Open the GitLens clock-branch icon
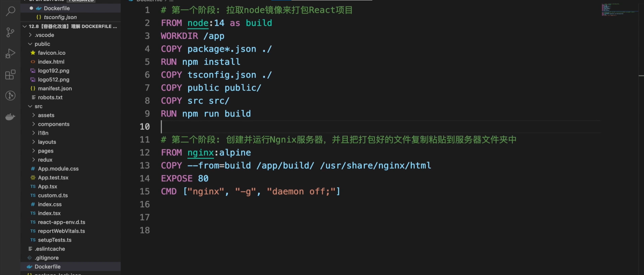The image size is (644, 275). click(x=10, y=96)
